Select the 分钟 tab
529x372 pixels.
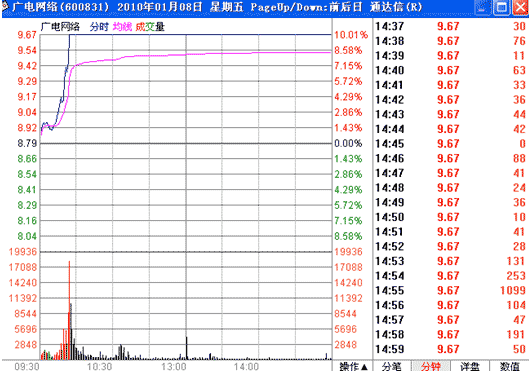coord(430,366)
